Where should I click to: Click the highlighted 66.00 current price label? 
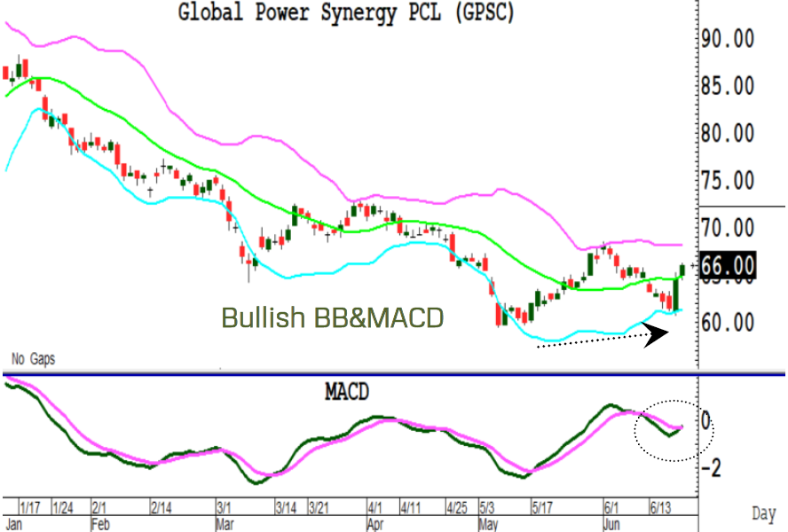(x=728, y=266)
